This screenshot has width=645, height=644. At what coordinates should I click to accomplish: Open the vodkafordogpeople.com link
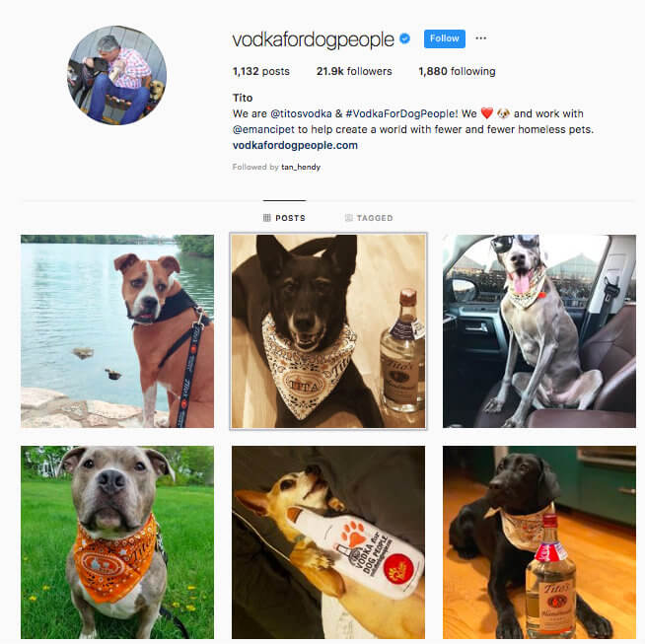pyautogui.click(x=295, y=145)
